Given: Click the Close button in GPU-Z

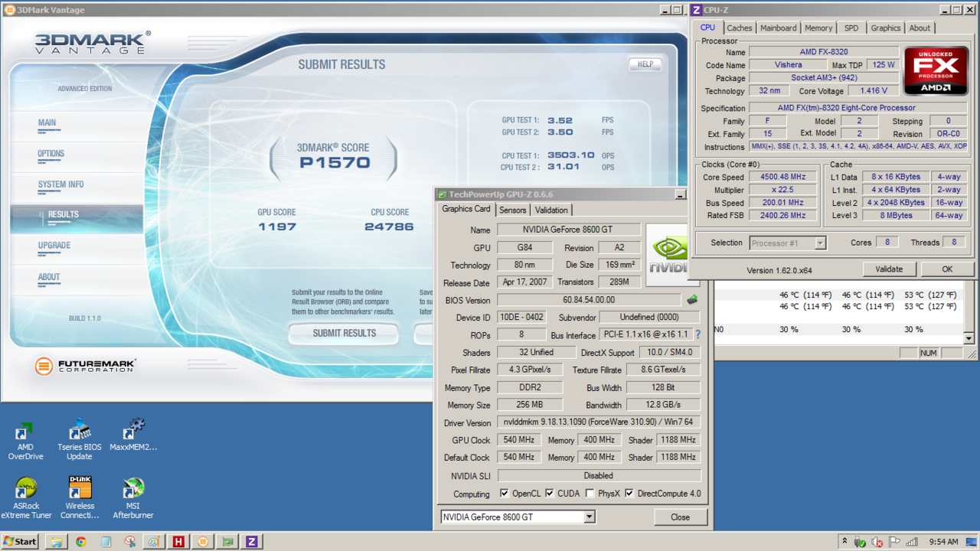Looking at the screenshot, I should coord(680,517).
